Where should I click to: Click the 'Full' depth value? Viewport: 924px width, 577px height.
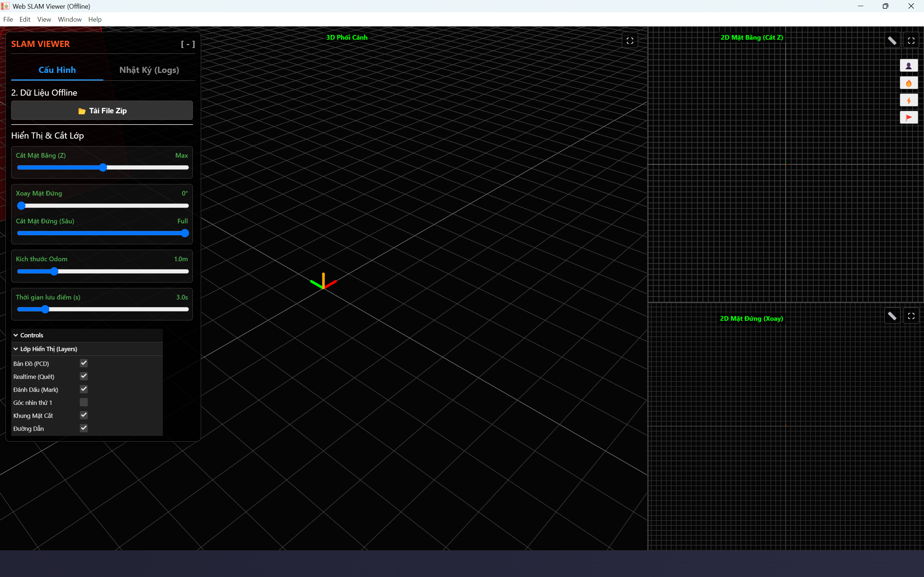click(x=182, y=221)
